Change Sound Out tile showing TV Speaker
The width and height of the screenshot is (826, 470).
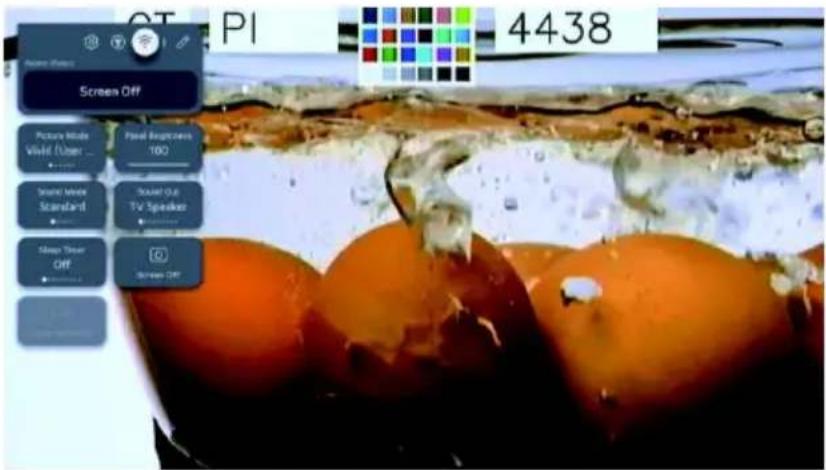click(x=159, y=205)
